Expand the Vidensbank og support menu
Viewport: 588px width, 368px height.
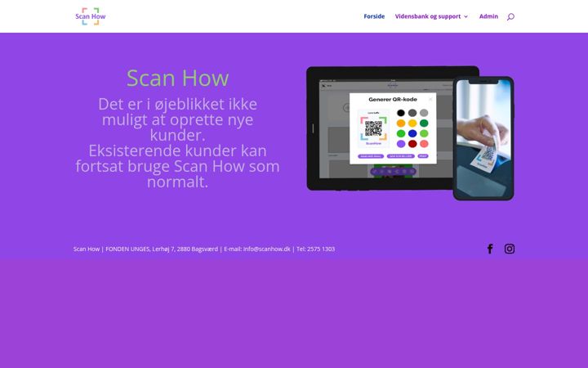[x=431, y=16]
